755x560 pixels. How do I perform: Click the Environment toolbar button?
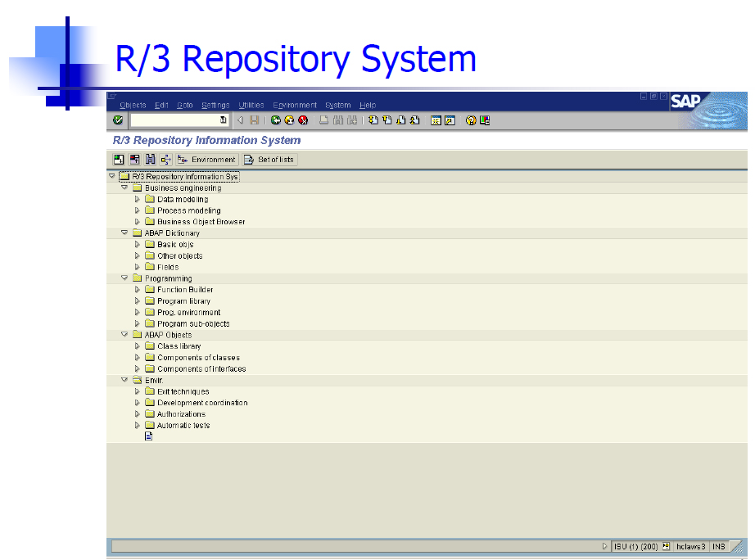(x=206, y=160)
